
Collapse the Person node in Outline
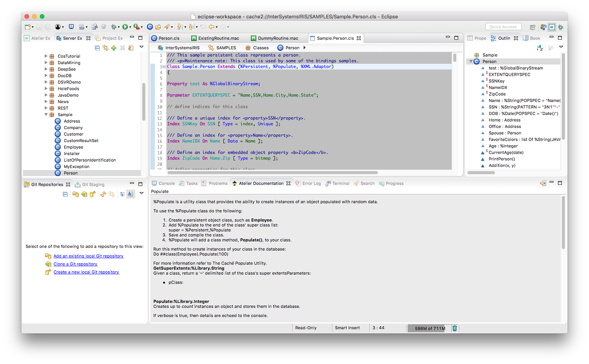[x=471, y=61]
